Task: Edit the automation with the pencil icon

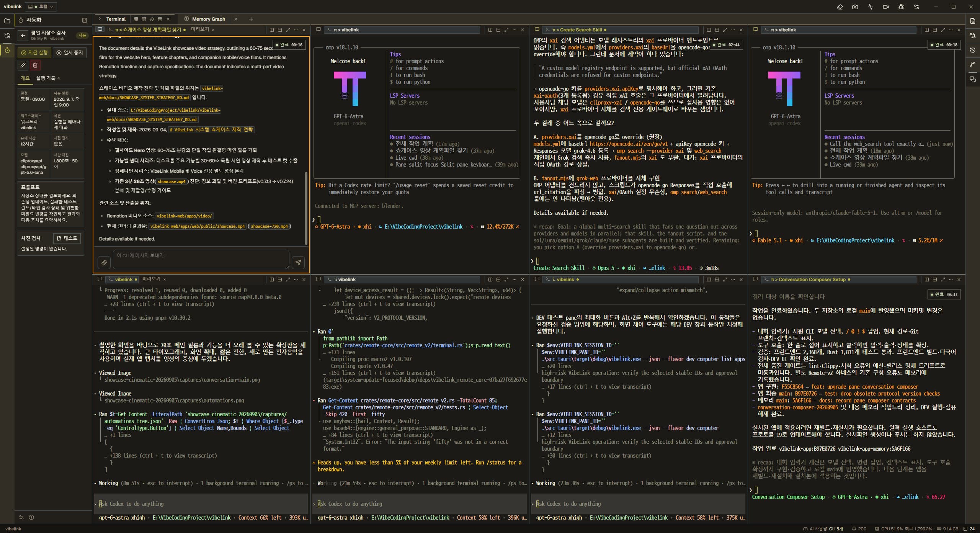Action: pyautogui.click(x=23, y=65)
